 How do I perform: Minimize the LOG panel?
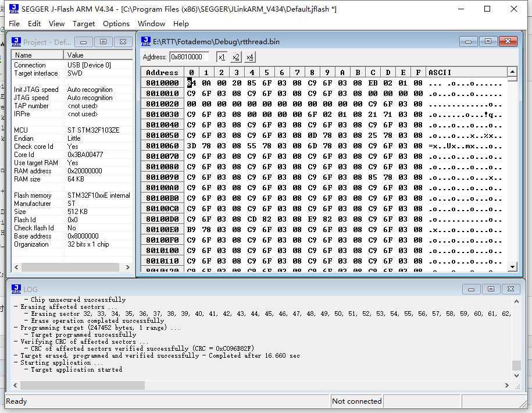pyautogui.click(x=472, y=289)
